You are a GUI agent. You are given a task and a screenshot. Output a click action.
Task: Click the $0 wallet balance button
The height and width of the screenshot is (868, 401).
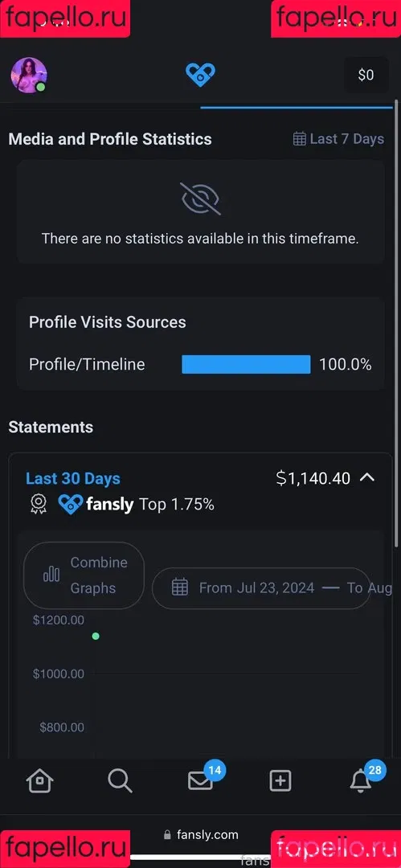(366, 75)
